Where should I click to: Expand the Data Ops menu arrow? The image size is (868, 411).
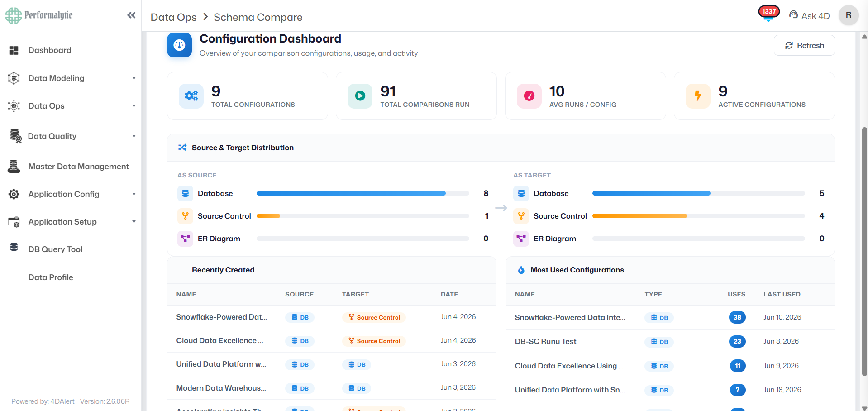click(x=134, y=106)
